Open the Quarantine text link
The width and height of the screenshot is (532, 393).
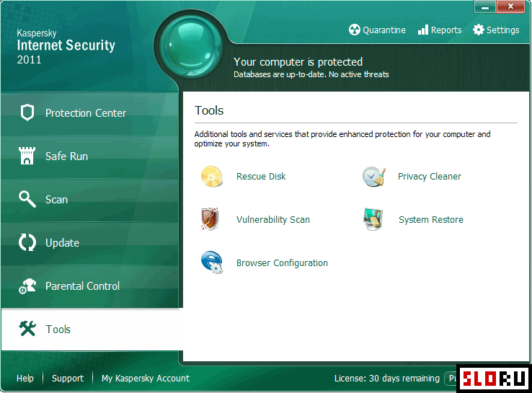384,30
